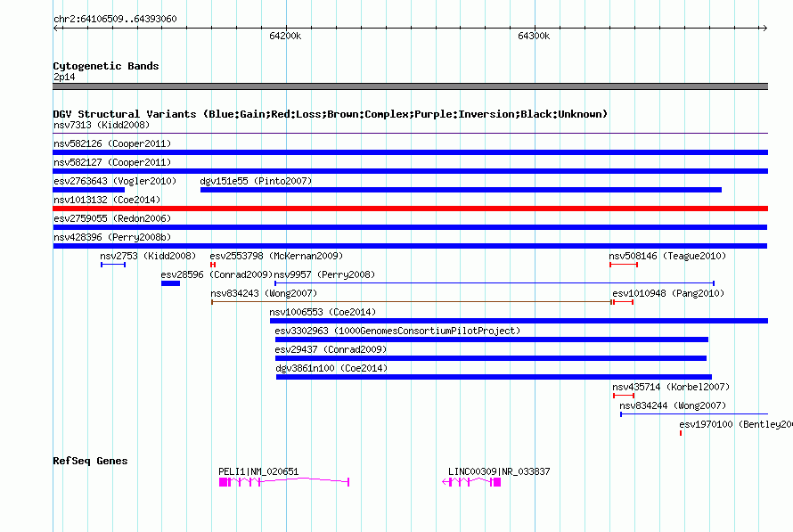Open nsv435714 (Korbel2007) variant label
Image resolution: width=793 pixels, height=532 pixels.
pos(671,387)
